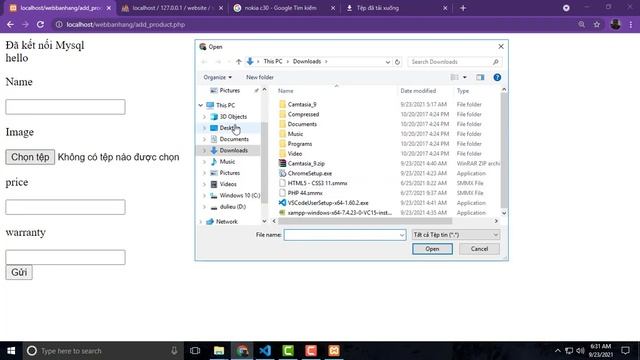Click This PC in address breadcrumb
The height and width of the screenshot is (360, 640).
(x=273, y=61)
